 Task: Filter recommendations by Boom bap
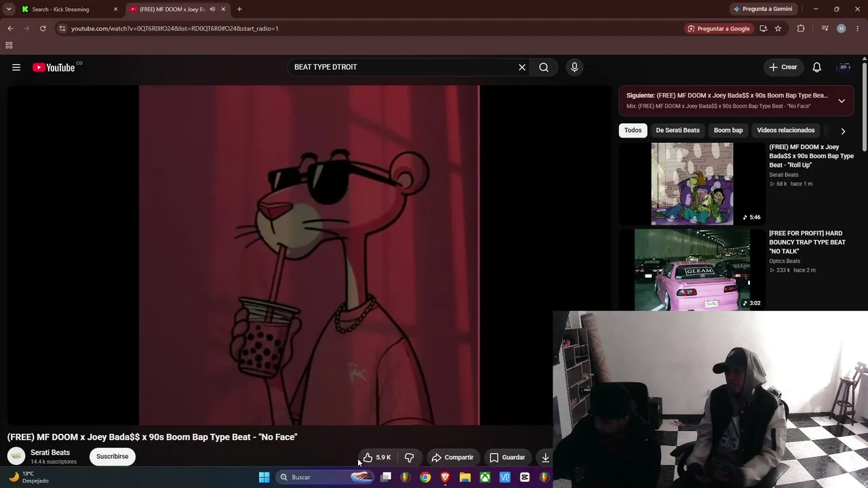[x=728, y=130]
